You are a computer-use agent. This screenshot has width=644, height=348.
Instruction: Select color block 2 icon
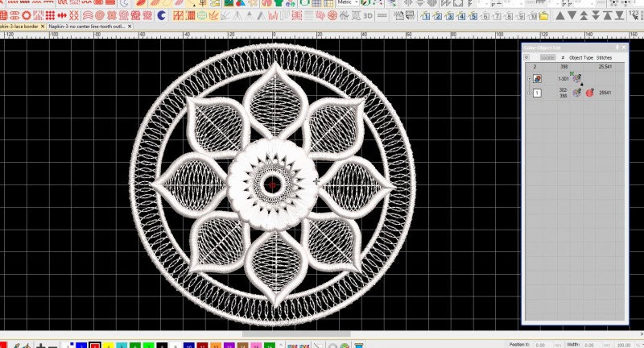437,16
